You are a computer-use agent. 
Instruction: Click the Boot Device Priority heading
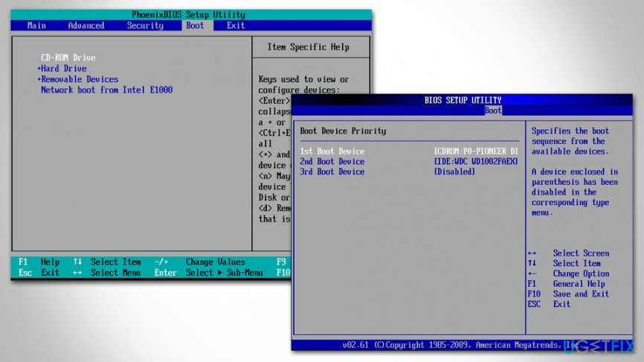point(343,131)
